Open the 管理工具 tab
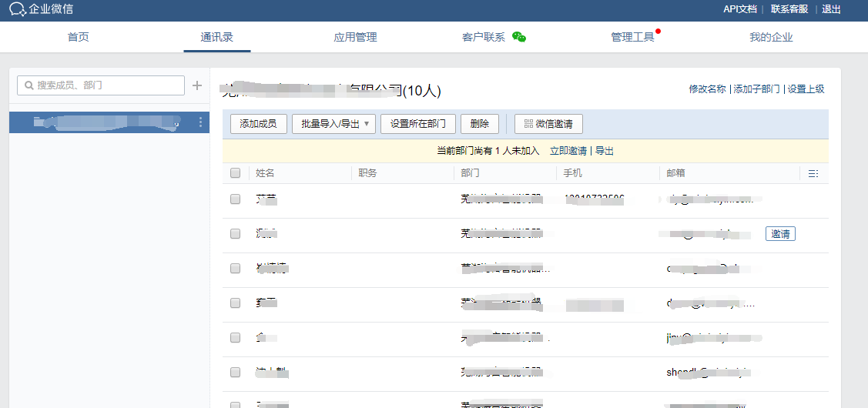The width and height of the screenshot is (868, 408). pyautogui.click(x=632, y=37)
